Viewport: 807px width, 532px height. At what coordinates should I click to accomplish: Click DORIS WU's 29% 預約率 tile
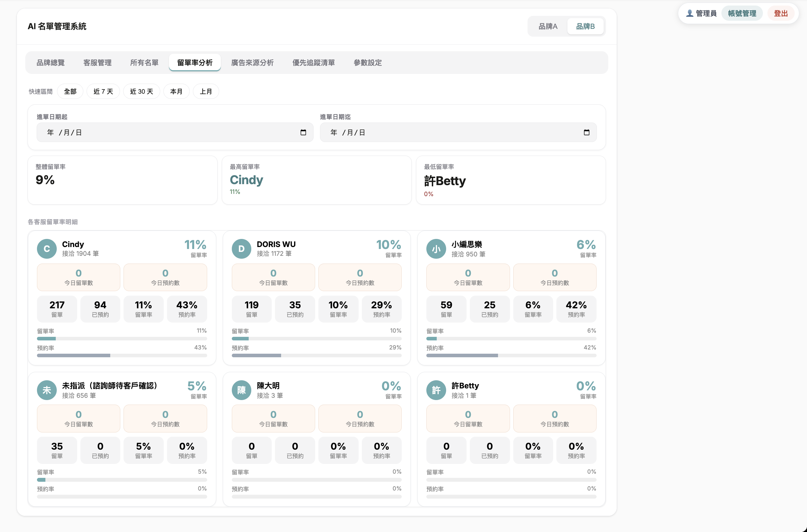point(382,309)
